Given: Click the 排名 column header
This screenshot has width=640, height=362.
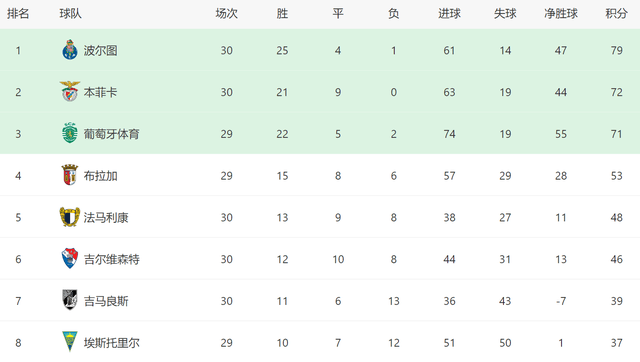Looking at the screenshot, I should [18, 13].
